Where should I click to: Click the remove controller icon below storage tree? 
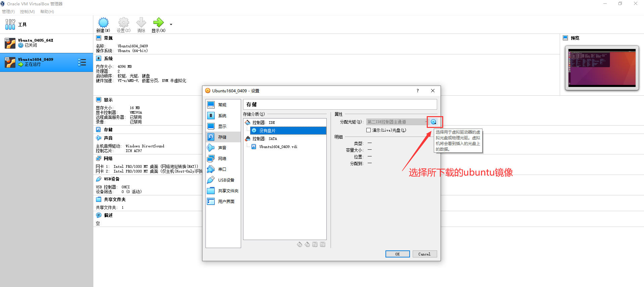(x=307, y=244)
